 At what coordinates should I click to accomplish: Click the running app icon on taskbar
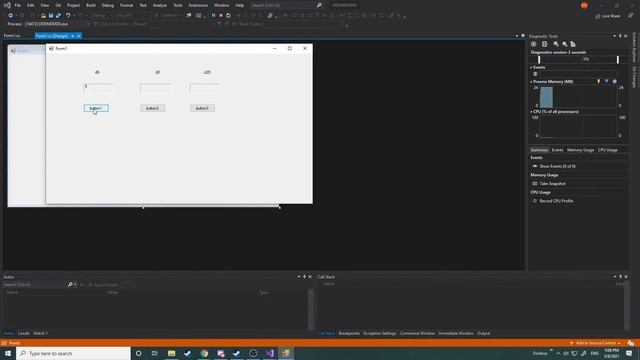[x=286, y=353]
